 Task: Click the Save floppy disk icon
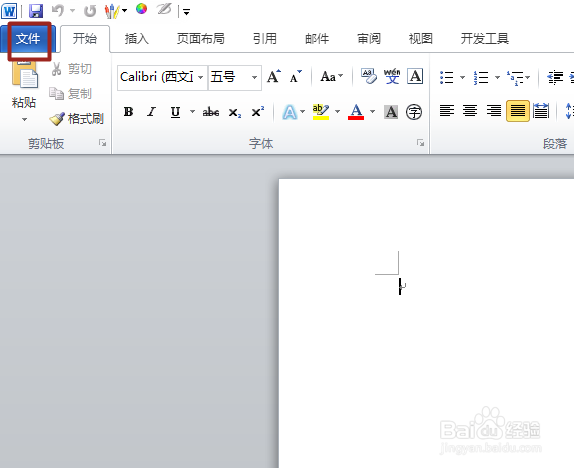pos(36,11)
